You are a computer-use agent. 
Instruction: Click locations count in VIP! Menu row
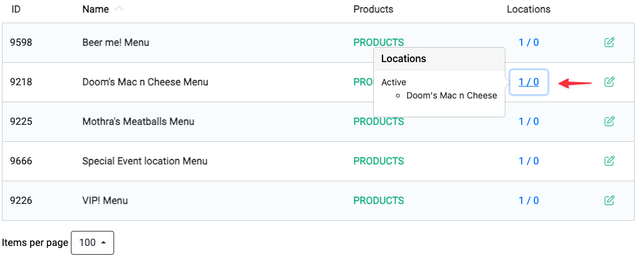[529, 200]
